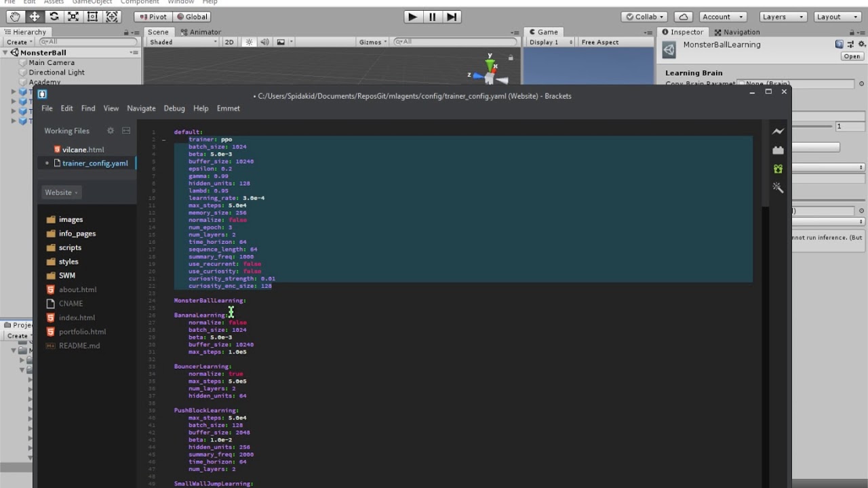868x488 pixels.
Task: Switch to the Animator tab
Action: pyautogui.click(x=201, y=32)
